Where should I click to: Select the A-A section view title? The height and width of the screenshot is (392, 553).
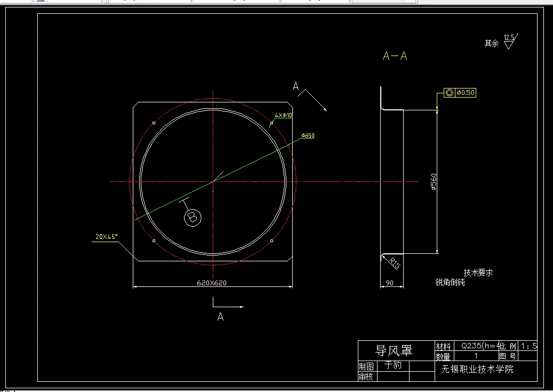[x=395, y=56]
